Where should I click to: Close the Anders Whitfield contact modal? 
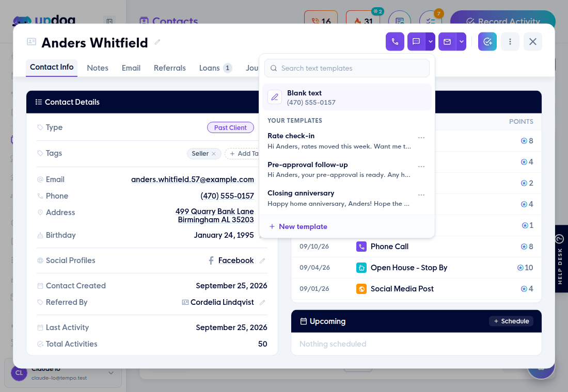532,42
